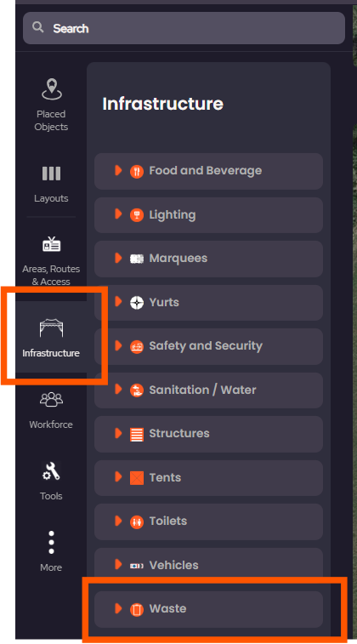This screenshot has height=644, width=357.
Task: Click the Waste bin icon
Action: coord(137,609)
